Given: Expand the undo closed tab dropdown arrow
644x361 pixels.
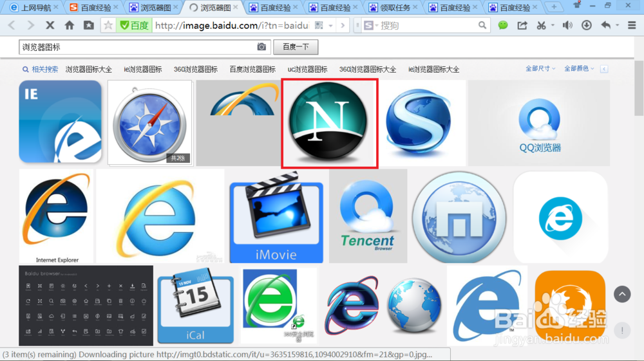Looking at the screenshot, I should coord(618,26).
